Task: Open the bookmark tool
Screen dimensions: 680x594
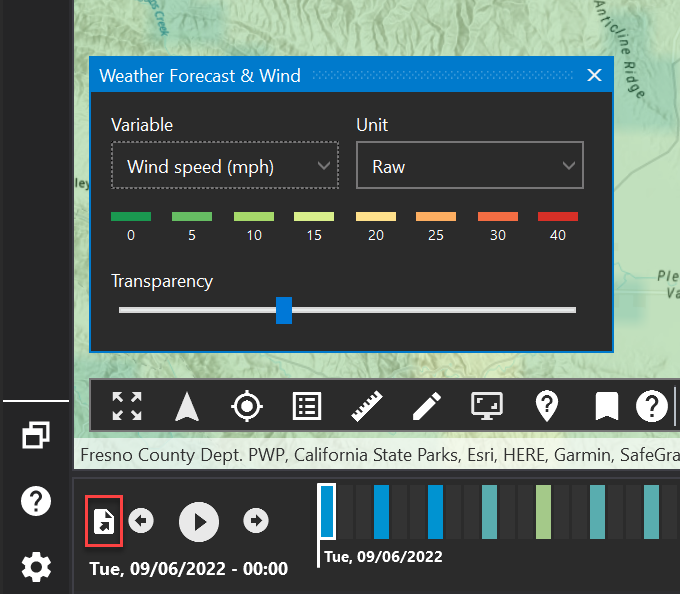Action: (x=606, y=406)
